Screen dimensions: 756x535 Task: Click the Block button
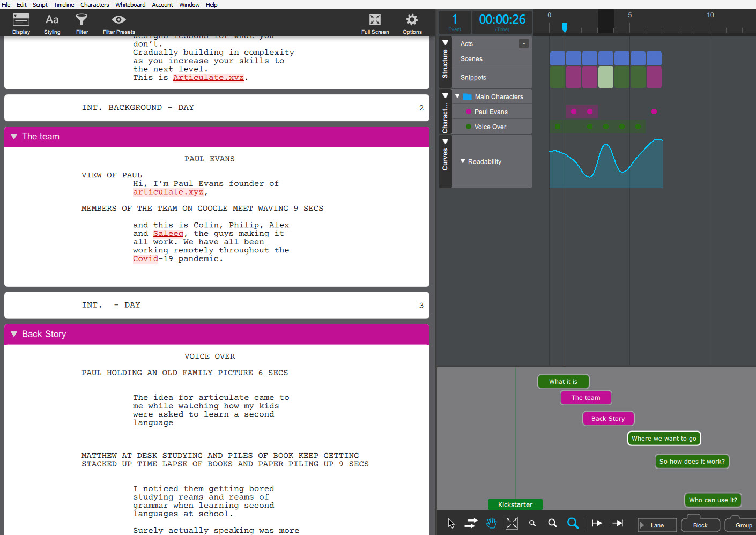700,525
